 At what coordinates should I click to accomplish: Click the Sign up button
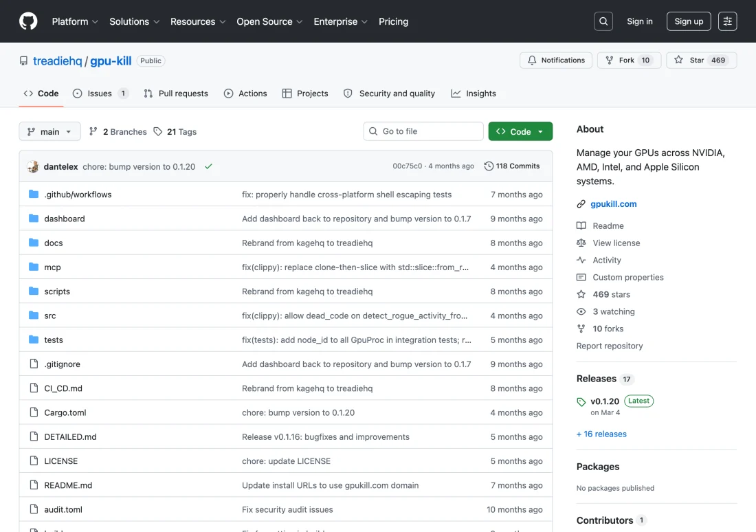coord(689,21)
